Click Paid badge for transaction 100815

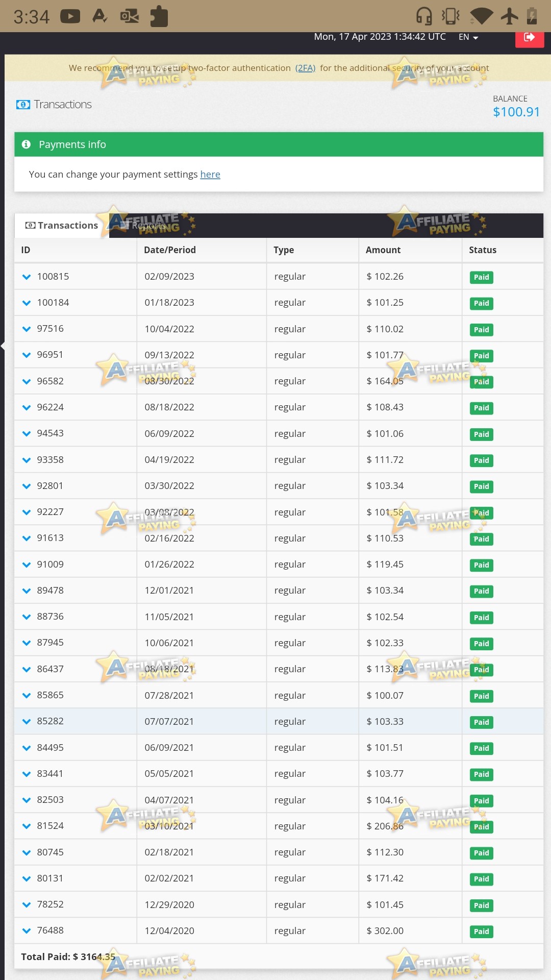pyautogui.click(x=482, y=277)
